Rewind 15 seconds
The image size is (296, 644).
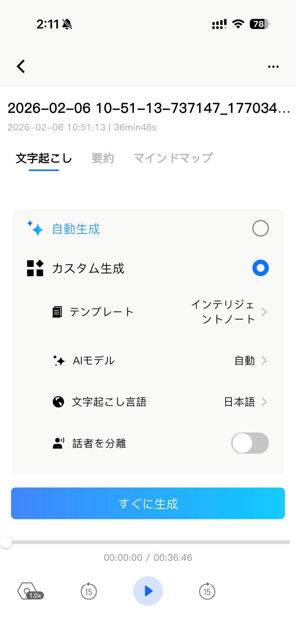click(x=89, y=591)
